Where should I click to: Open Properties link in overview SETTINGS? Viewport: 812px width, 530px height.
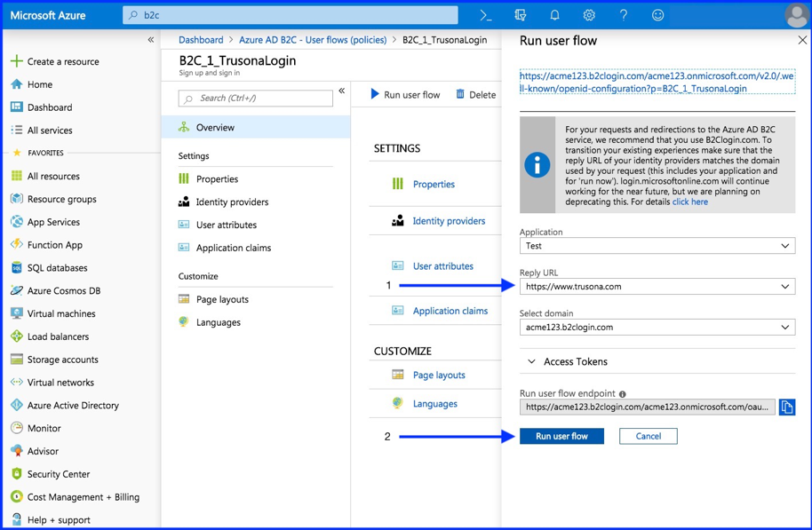[x=434, y=185]
